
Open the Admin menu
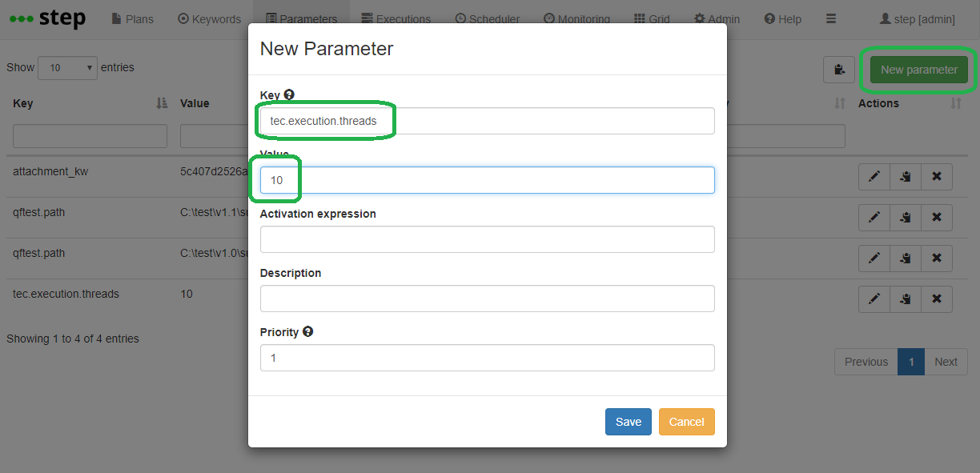click(x=717, y=19)
